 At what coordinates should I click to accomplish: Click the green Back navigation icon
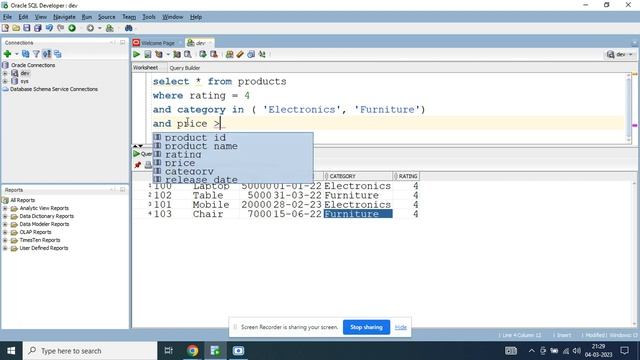point(72,28)
